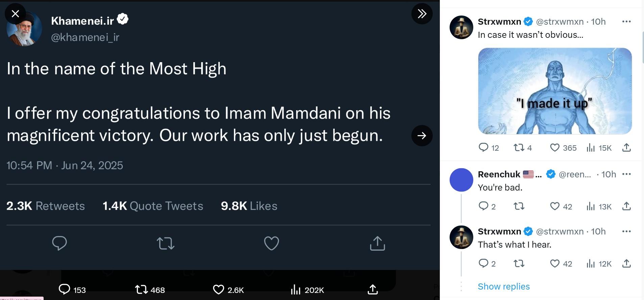Click Strxwmxn avatar on top reply
644x300 pixels.
point(461,27)
